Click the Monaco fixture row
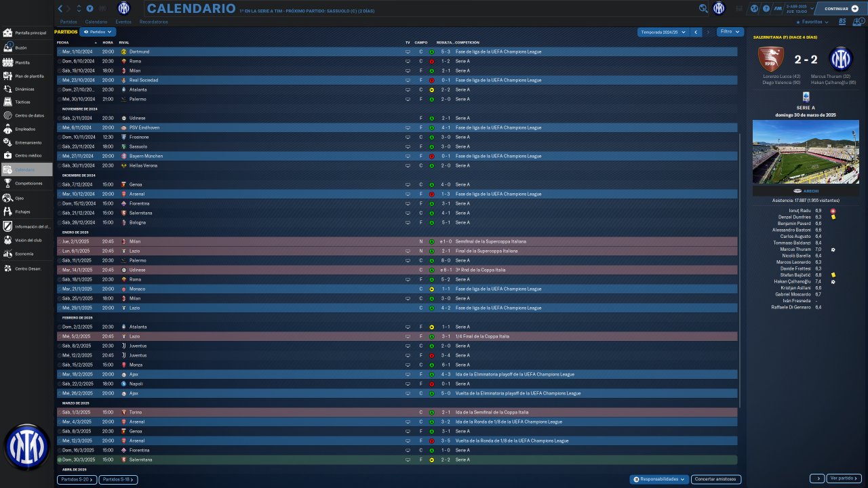868x488 pixels. point(397,289)
